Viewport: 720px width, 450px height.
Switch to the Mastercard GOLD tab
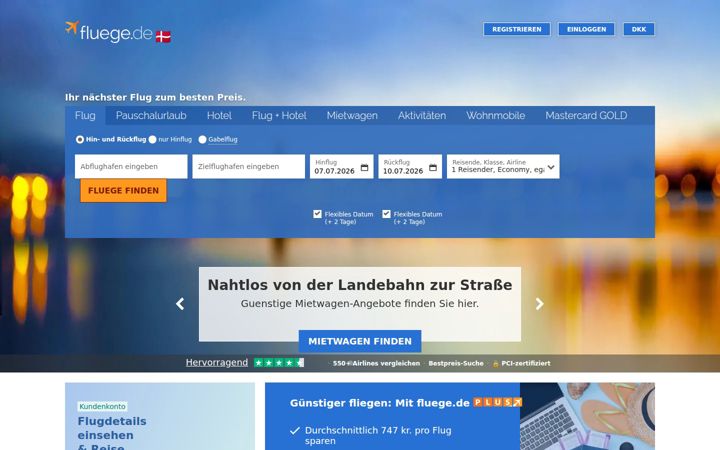pyautogui.click(x=586, y=116)
